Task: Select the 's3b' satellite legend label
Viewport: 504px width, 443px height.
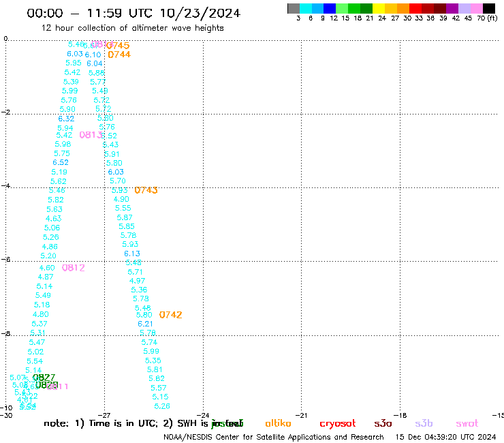Action: [424, 423]
